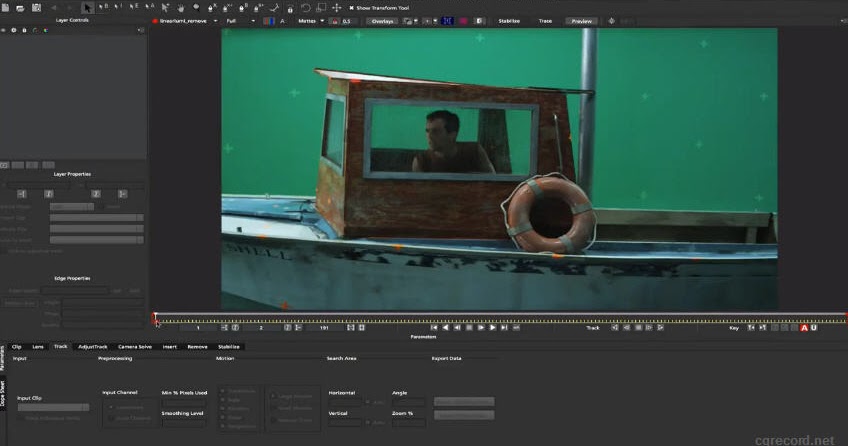Save the project with the disk icon
This screenshot has height=446, width=848.
pos(36,8)
